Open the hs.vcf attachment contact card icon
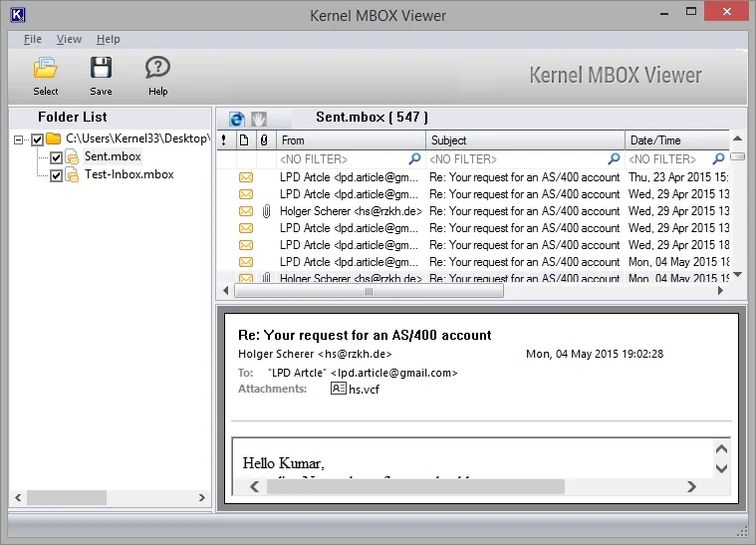756x545 pixels. (x=338, y=389)
